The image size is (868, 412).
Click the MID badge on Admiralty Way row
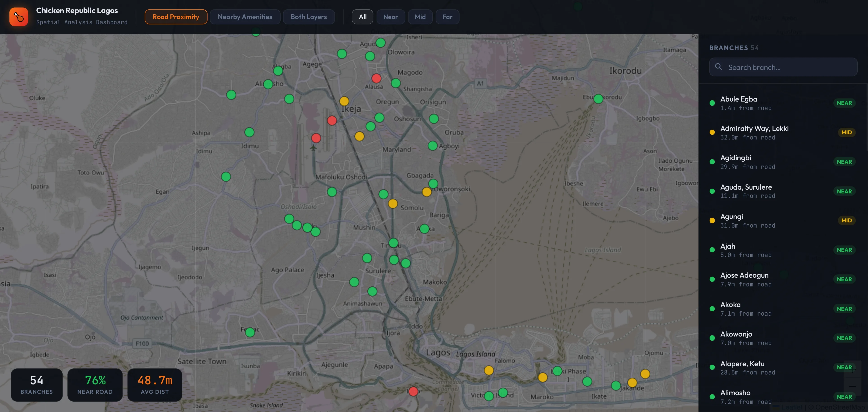click(x=846, y=132)
